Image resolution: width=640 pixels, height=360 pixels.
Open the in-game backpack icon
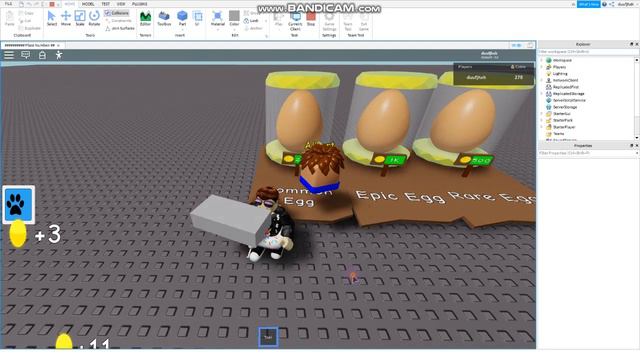click(42, 55)
